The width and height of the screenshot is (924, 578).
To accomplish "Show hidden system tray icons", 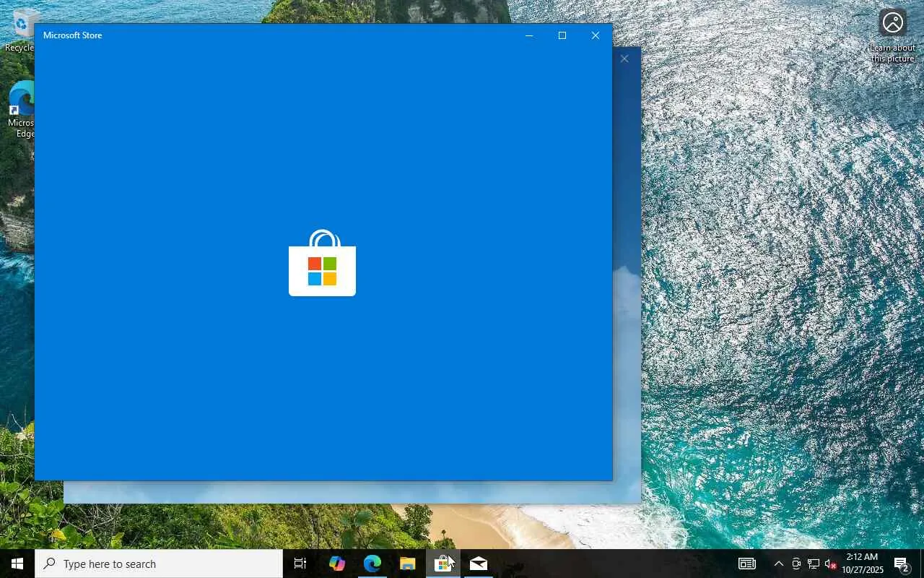I will pos(778,564).
